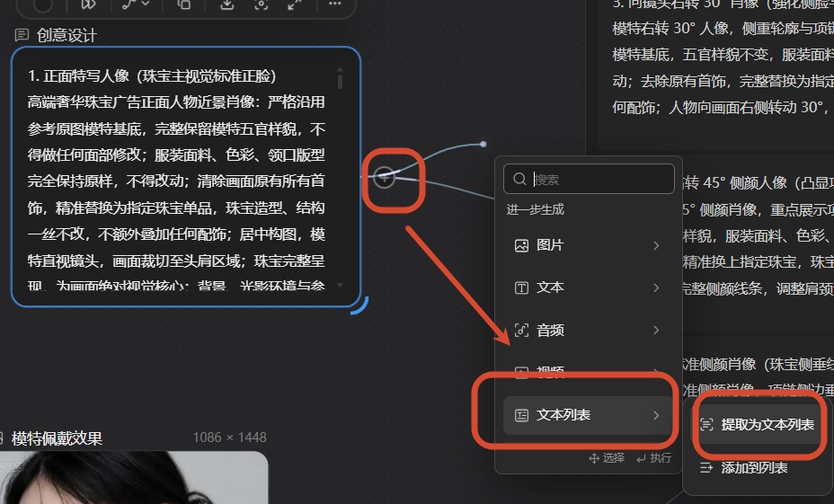Click the scrollbar thumb in 创意设计 text box
Image resolution: width=834 pixels, height=504 pixels.
click(340, 81)
